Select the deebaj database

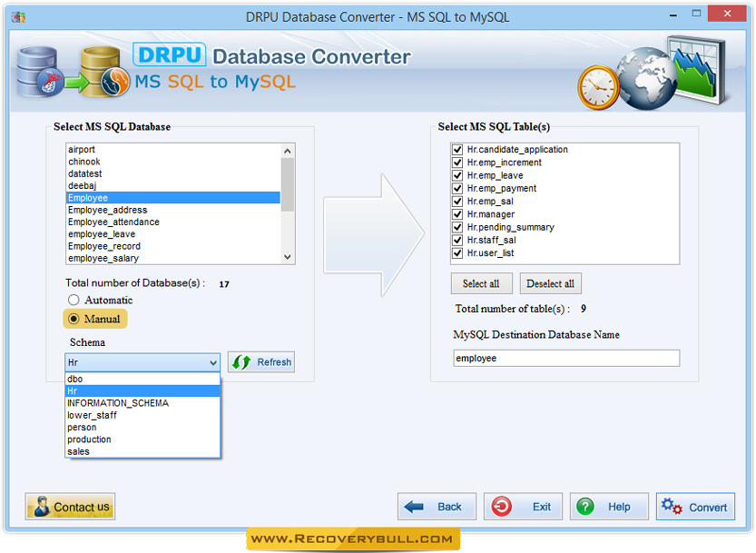click(173, 186)
